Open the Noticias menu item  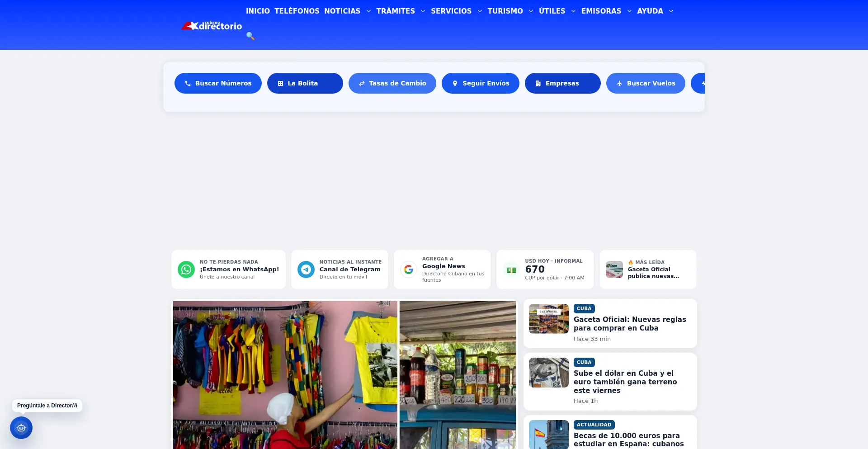pyautogui.click(x=342, y=11)
